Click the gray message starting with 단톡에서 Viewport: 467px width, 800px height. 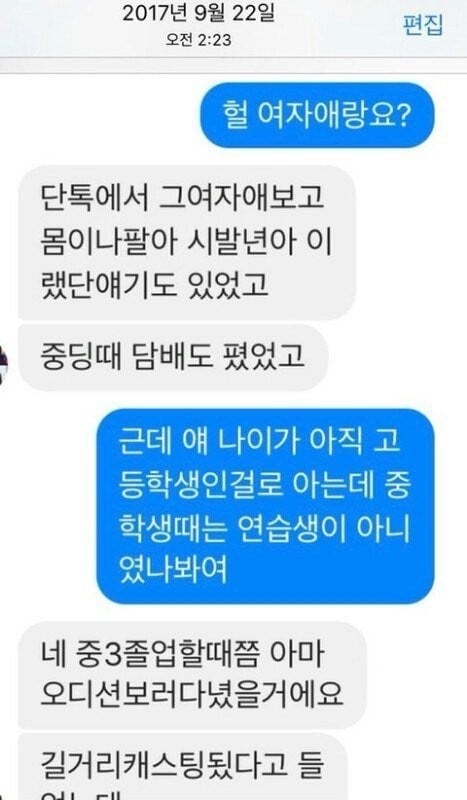(187, 241)
